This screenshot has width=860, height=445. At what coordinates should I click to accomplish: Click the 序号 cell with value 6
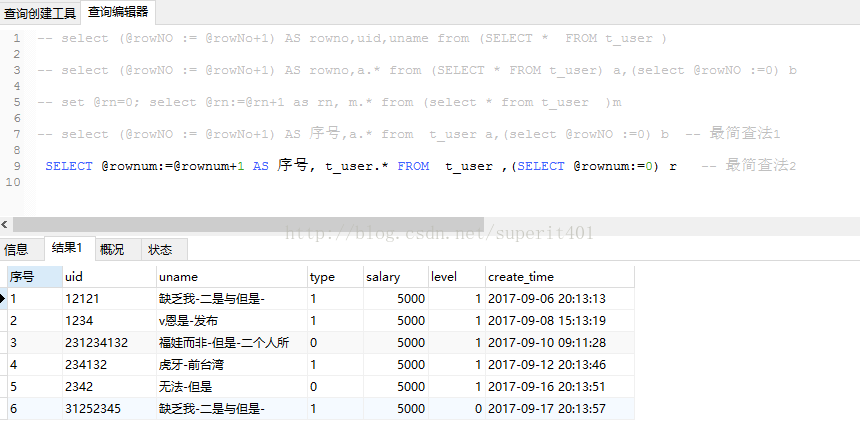point(35,408)
